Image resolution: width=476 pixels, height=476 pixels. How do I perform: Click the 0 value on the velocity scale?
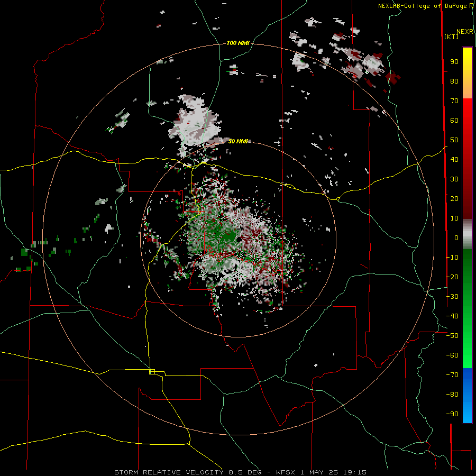[456, 237]
